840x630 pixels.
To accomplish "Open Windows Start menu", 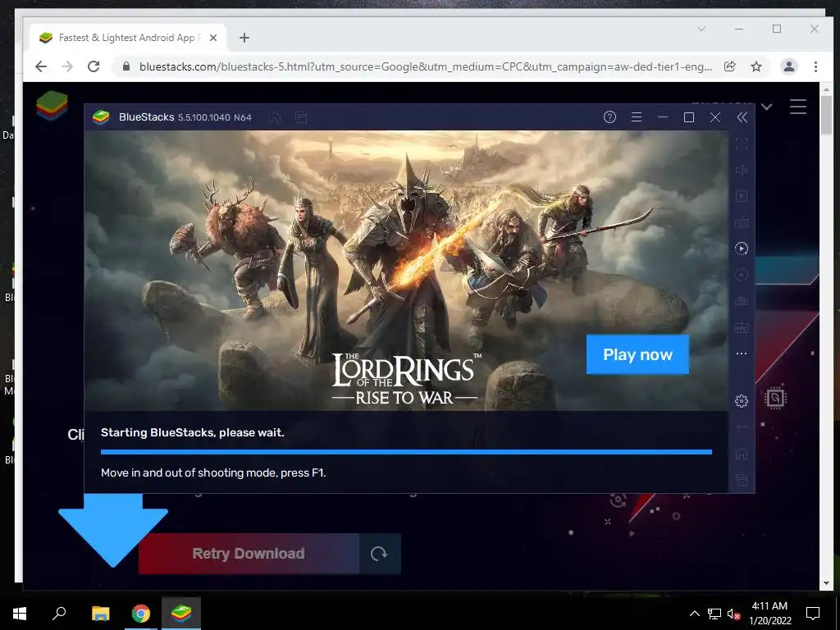I will [20, 614].
